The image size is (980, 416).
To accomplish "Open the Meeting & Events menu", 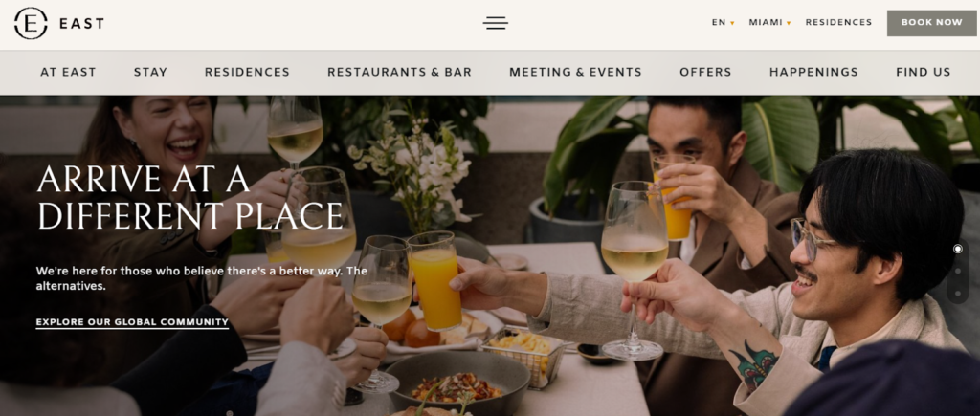I will [x=575, y=72].
